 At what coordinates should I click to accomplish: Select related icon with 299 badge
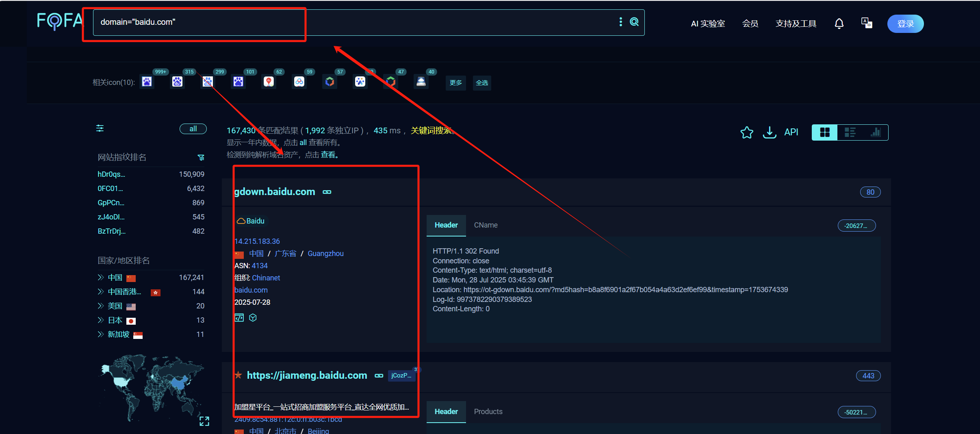(208, 82)
